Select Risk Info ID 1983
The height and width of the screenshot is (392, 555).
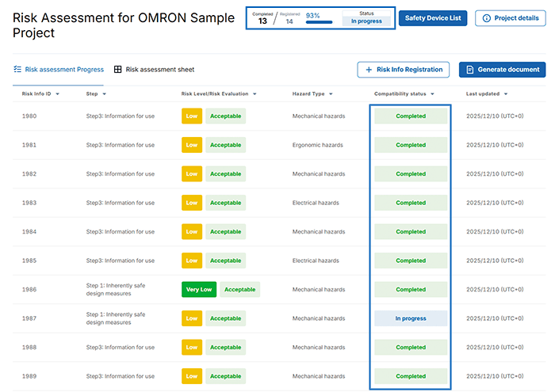tap(29, 203)
